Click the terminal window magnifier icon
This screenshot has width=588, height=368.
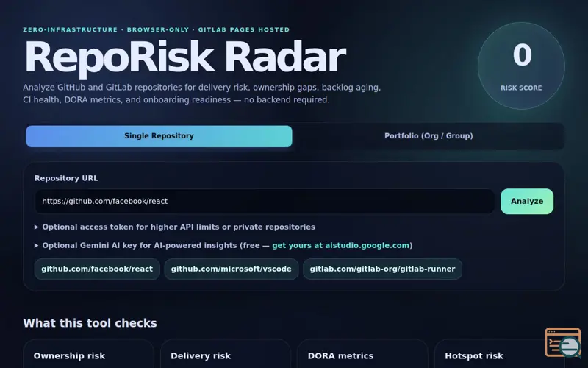tap(563, 342)
